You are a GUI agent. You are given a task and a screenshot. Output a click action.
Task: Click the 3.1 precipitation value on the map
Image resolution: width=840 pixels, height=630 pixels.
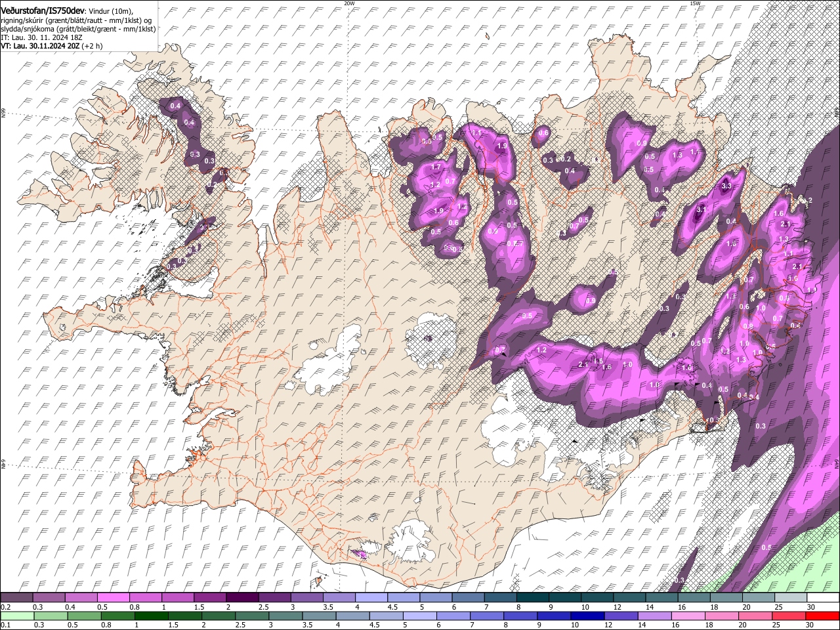(701, 209)
